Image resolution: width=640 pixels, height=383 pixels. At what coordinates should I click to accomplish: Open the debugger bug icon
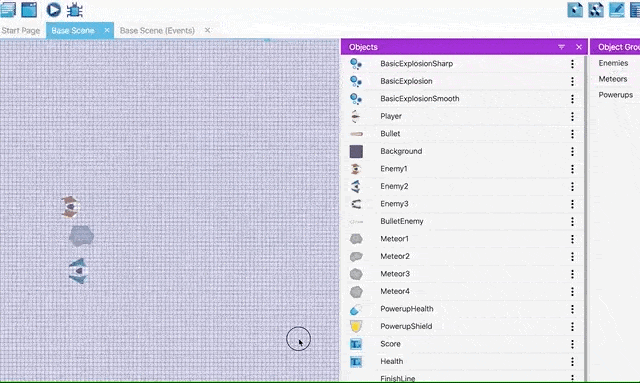[x=75, y=10]
